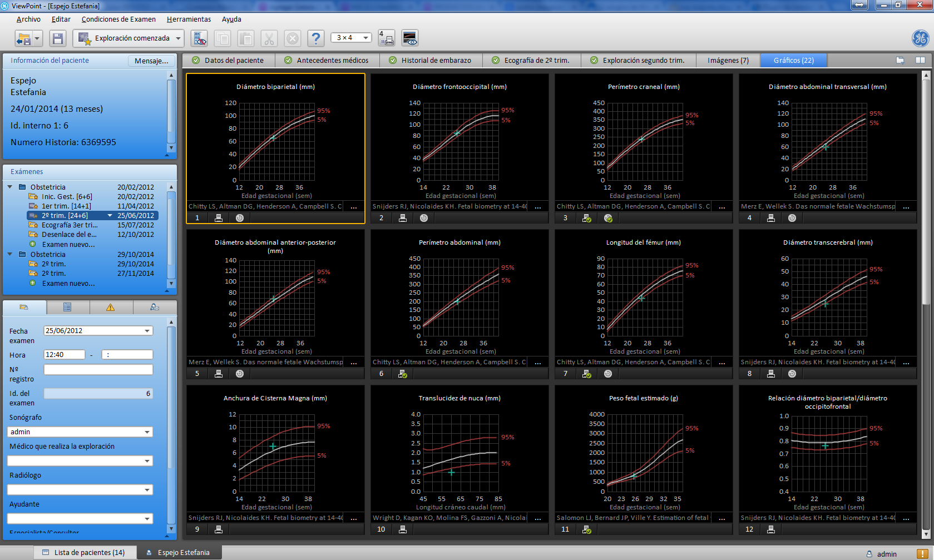Open the list form tab icon in exam panel
The image size is (934, 560).
tap(67, 308)
